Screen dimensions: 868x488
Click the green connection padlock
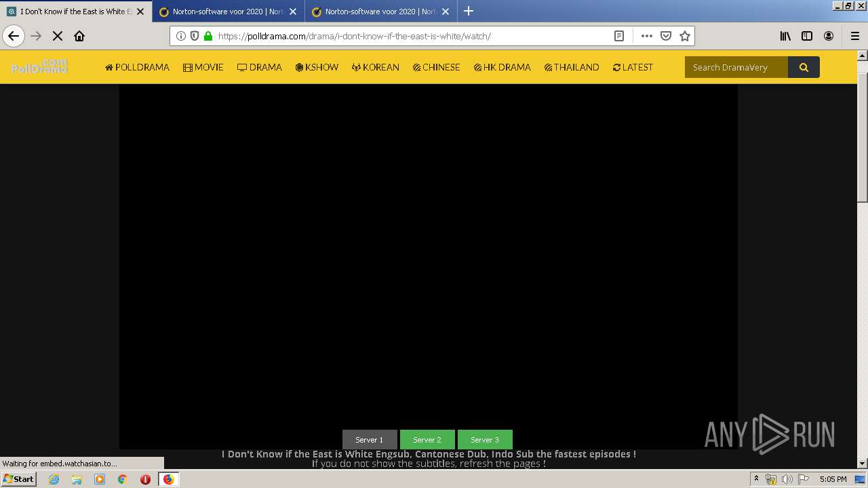point(208,36)
